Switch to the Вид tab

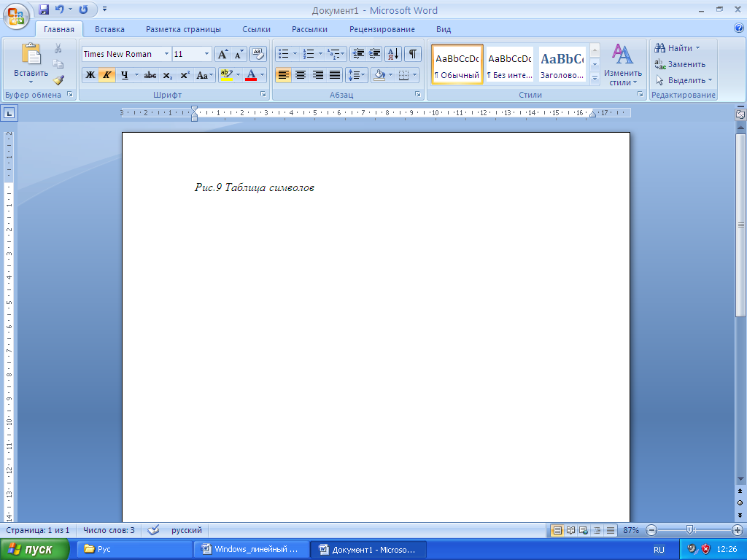click(444, 29)
